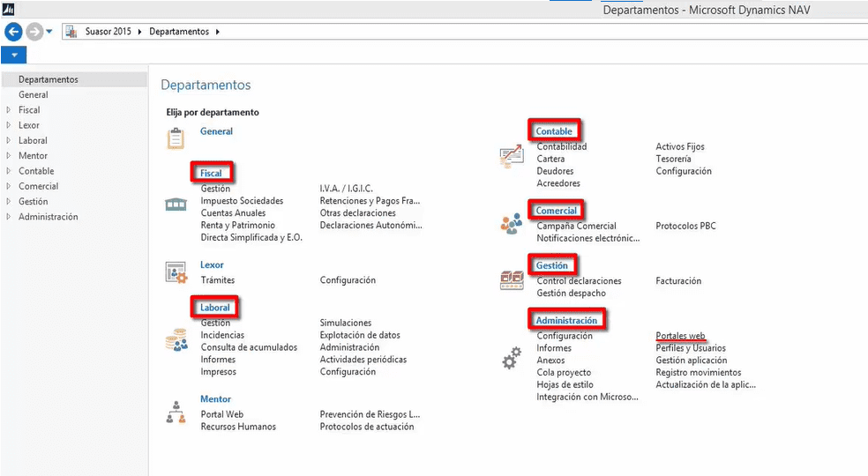Viewport: 868px width, 476px height.
Task: Expand the Contable node in navigation pane
Action: pos(8,171)
